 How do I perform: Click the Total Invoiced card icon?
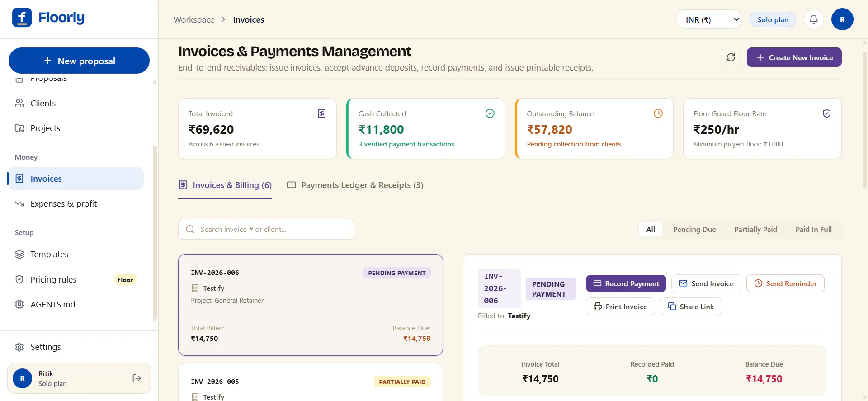click(x=322, y=113)
